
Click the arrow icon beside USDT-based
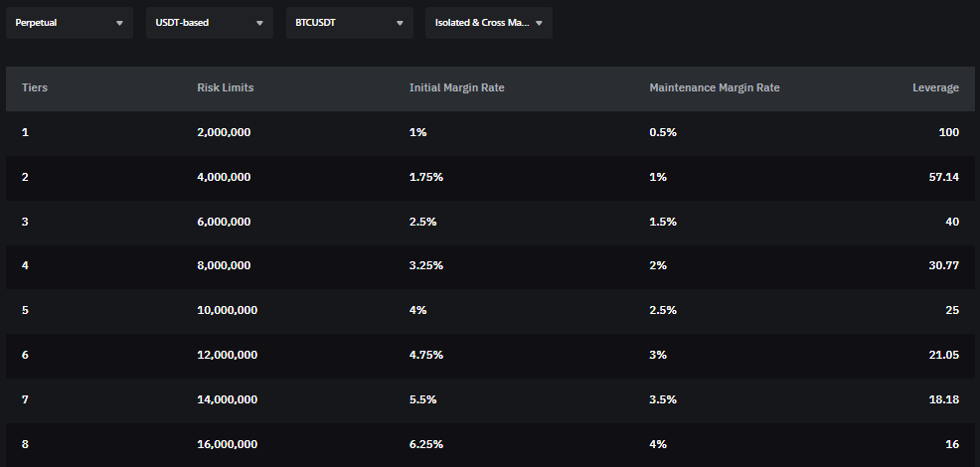pos(259,23)
